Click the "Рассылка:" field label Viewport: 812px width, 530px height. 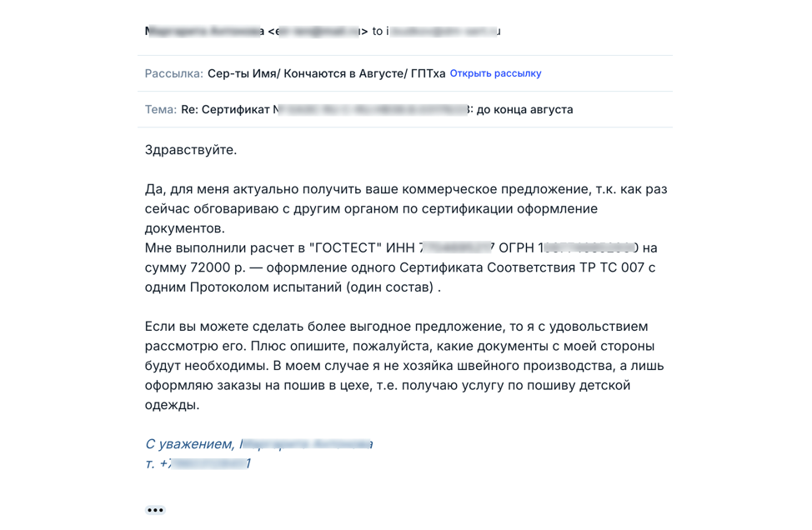click(174, 73)
